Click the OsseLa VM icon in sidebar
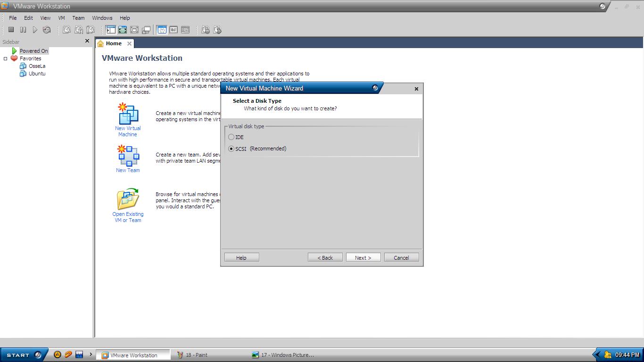 pos(23,66)
